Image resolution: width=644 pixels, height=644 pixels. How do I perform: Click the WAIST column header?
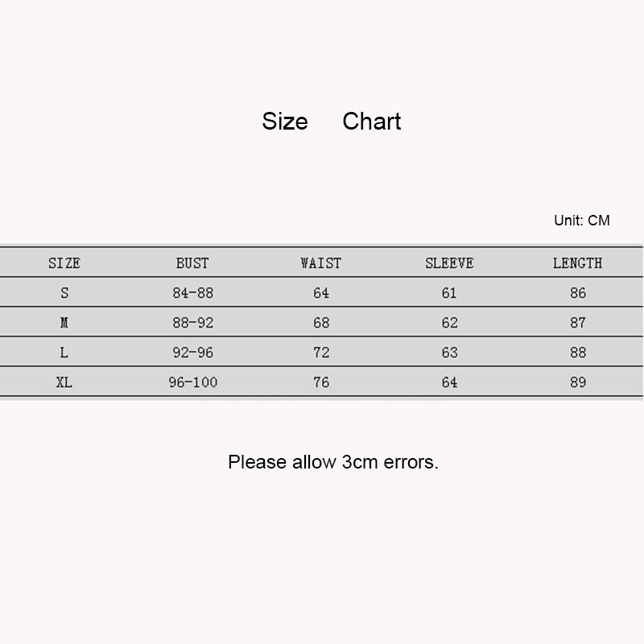point(320,263)
